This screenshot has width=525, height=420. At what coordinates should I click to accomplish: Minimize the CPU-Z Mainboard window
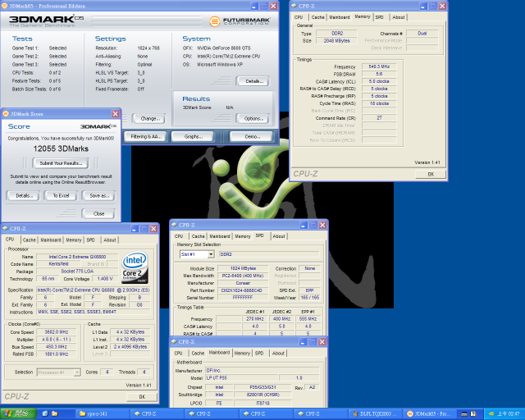point(303,341)
